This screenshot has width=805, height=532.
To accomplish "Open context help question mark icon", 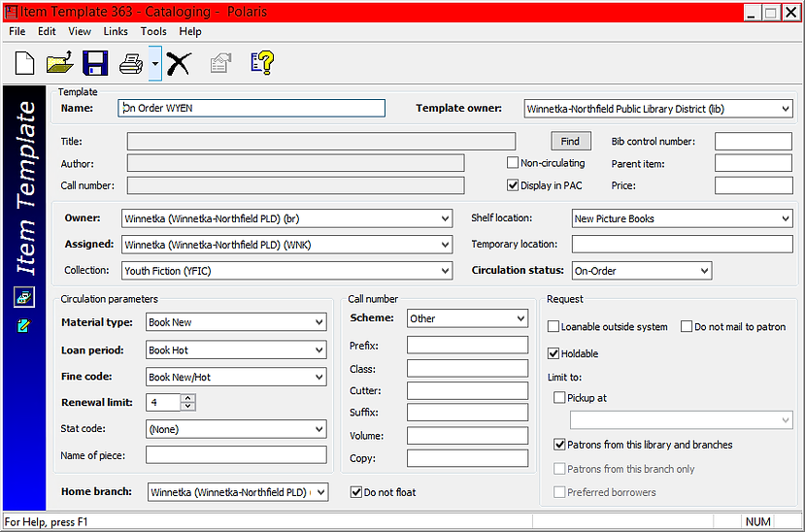I will tap(262, 63).
